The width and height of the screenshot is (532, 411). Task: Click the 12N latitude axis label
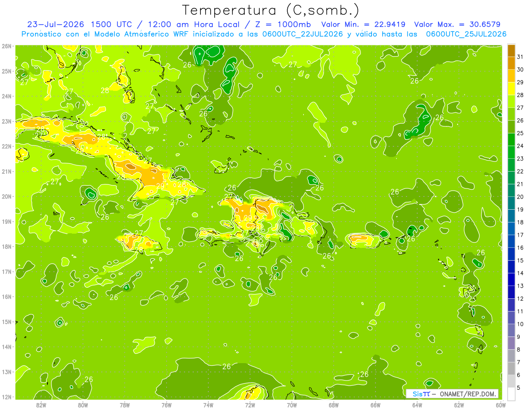(6, 397)
